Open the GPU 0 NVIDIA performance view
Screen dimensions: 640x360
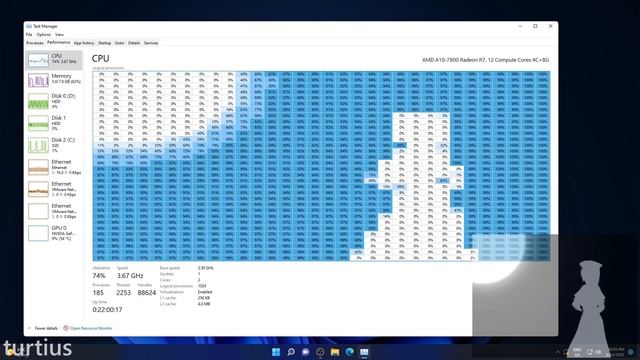54,233
